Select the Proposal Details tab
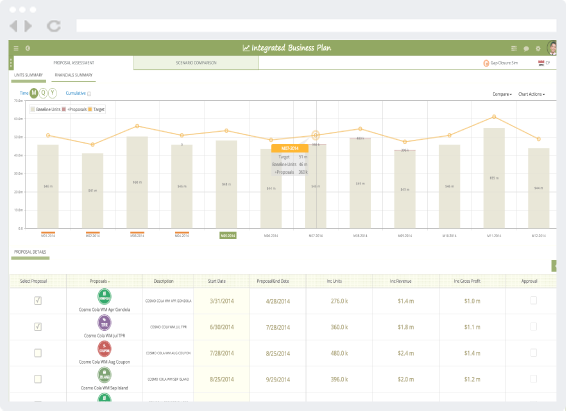566x411 pixels. 30,252
